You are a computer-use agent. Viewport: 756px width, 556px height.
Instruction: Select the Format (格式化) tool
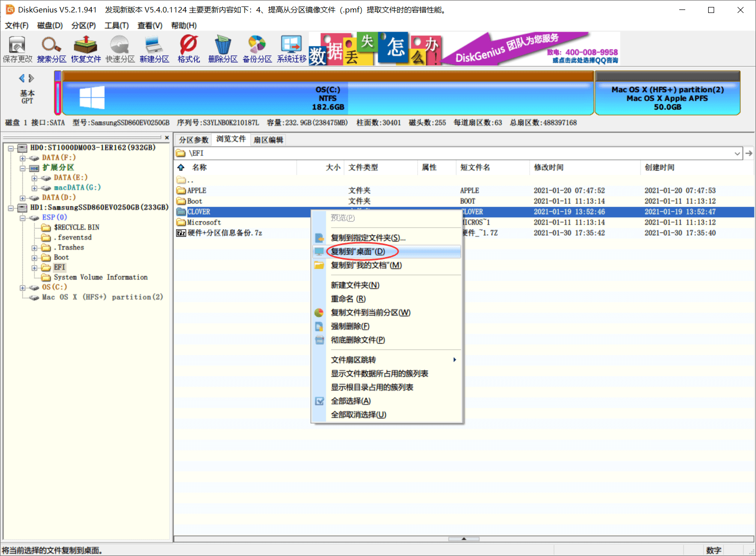pyautogui.click(x=189, y=49)
